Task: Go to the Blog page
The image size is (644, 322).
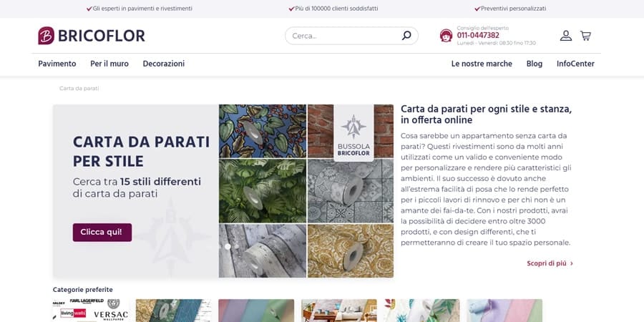Action: [535, 64]
